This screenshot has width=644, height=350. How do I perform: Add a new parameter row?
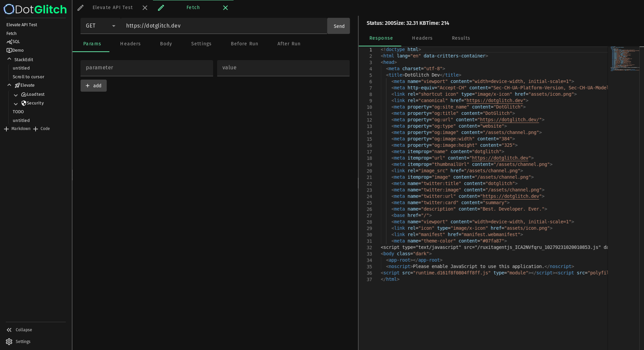pos(94,86)
